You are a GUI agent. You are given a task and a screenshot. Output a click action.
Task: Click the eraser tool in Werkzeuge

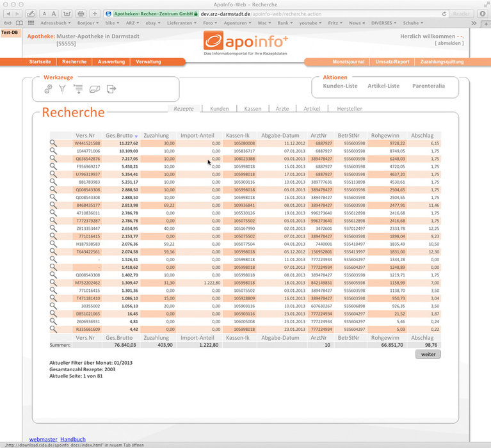[x=95, y=90]
